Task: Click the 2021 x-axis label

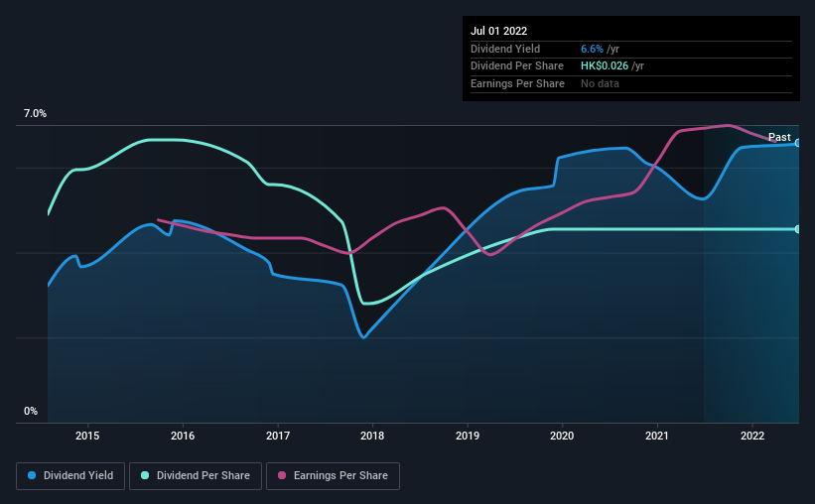Action: pos(657,436)
